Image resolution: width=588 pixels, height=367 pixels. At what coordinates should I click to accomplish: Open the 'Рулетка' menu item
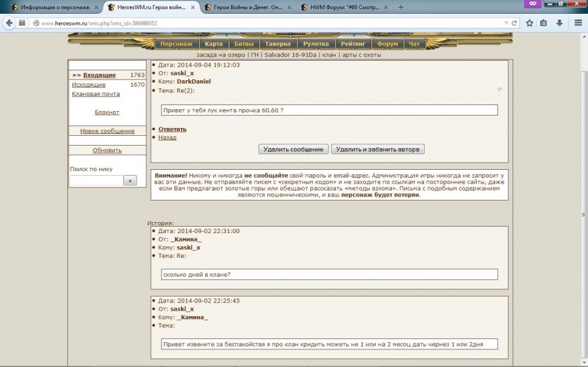[x=317, y=44]
